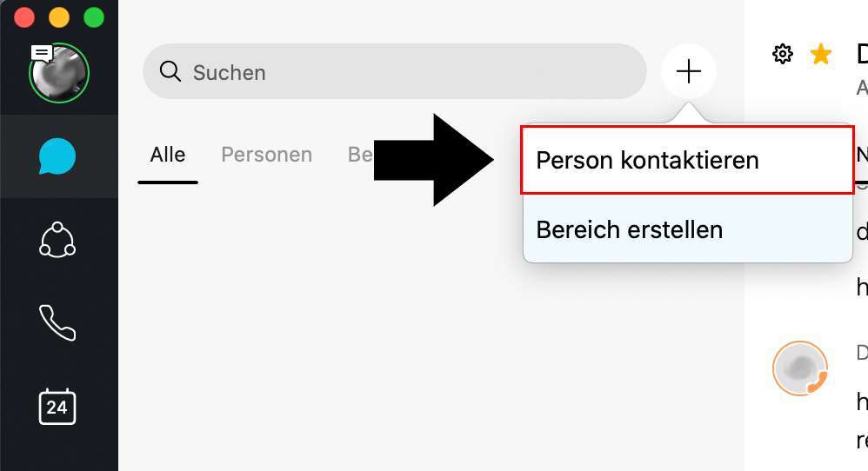
Task: Open your profile avatar menu
Action: click(60, 75)
